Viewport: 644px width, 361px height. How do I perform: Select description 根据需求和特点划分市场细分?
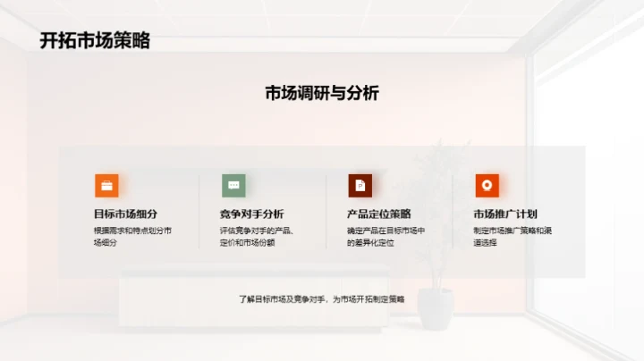[x=132, y=237]
